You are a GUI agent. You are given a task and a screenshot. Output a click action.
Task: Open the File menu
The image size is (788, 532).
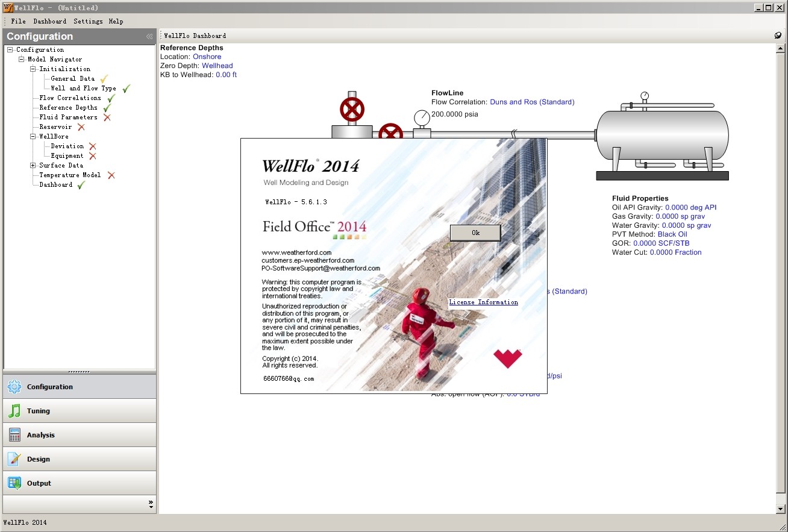(x=18, y=21)
